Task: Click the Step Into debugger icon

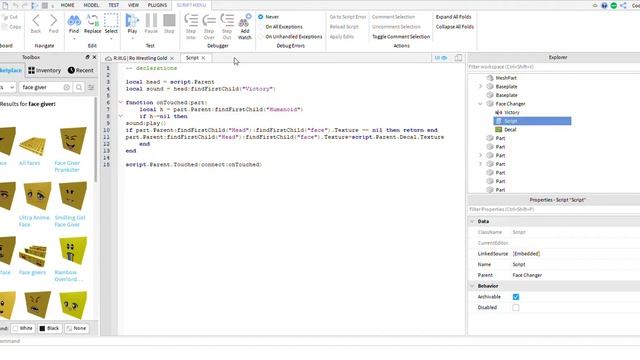Action: (x=191, y=20)
